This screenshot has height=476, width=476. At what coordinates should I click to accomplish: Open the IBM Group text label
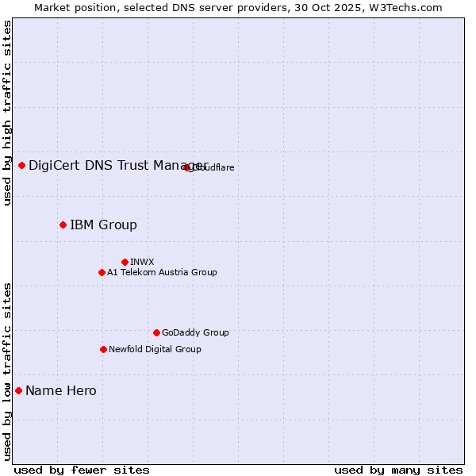click(x=103, y=225)
